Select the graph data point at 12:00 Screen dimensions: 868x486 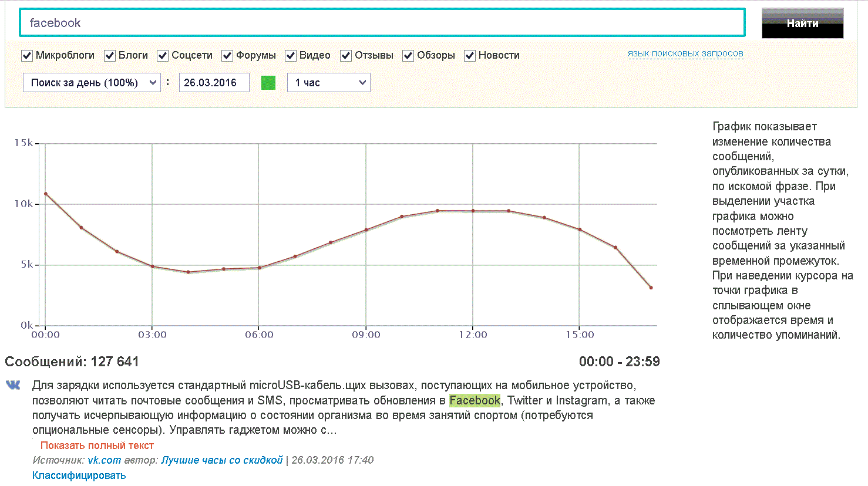(473, 211)
